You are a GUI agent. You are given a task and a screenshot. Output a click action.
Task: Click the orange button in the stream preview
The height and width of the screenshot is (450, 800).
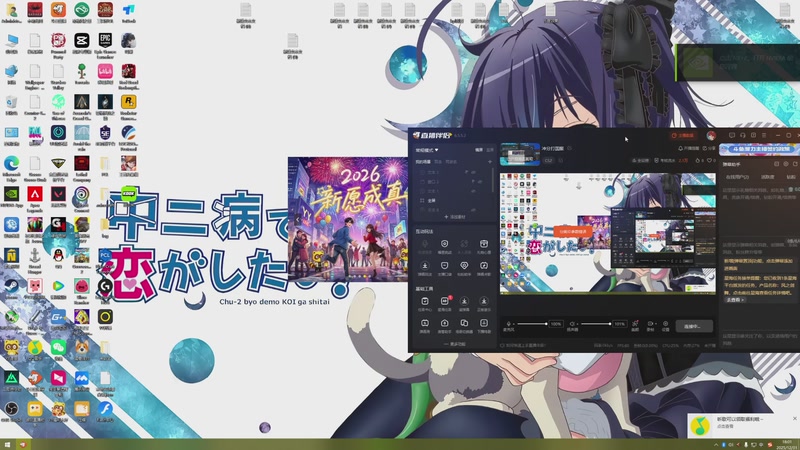(x=573, y=231)
